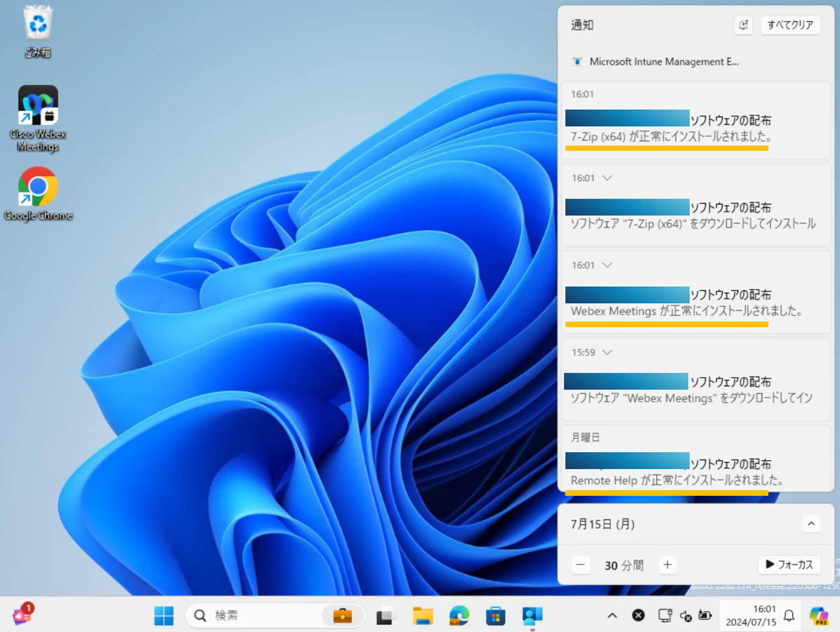This screenshot has width=840, height=632.
Task: Clear all notifications with すべてクリア
Action: pos(790,25)
